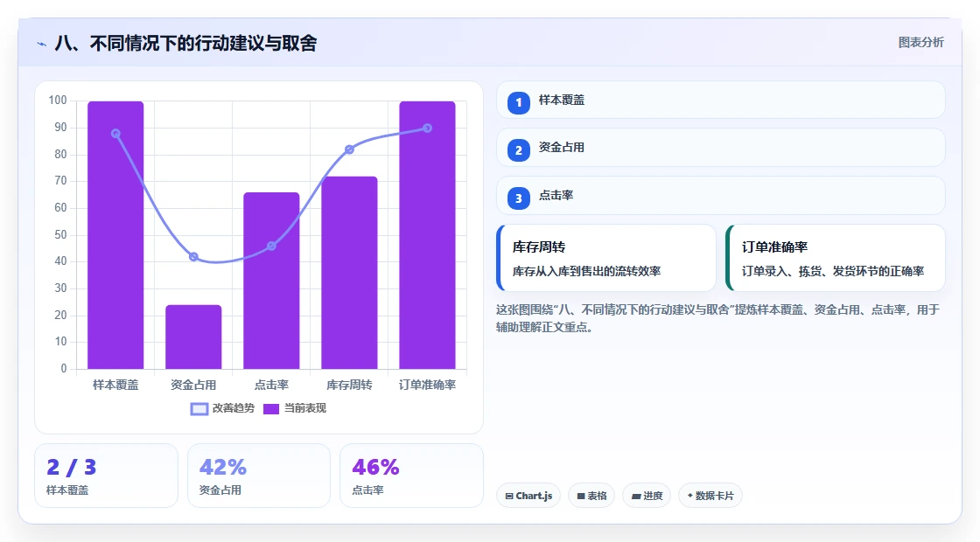The image size is (980, 542).
Task: Click the trend line point on 点击率 bar
Action: click(271, 246)
